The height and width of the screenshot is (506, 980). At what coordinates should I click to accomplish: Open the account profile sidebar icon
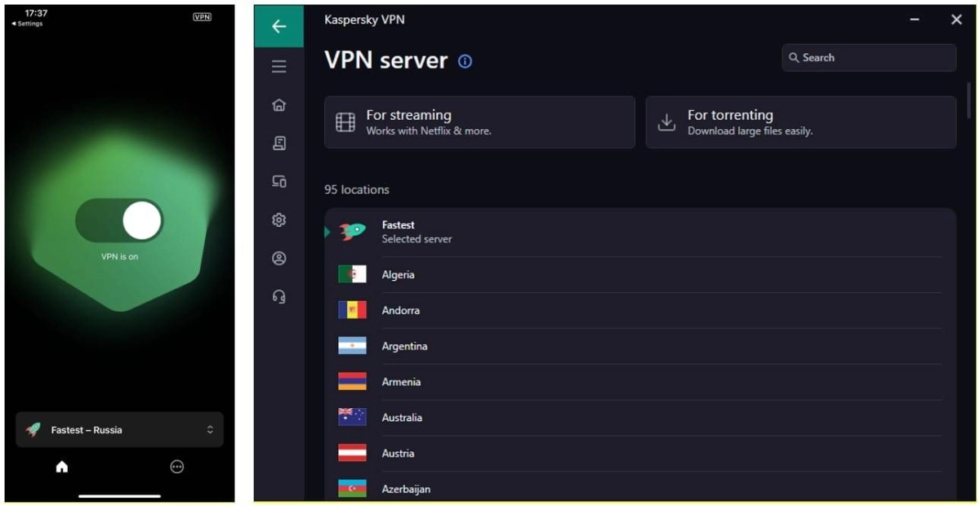[x=278, y=259]
